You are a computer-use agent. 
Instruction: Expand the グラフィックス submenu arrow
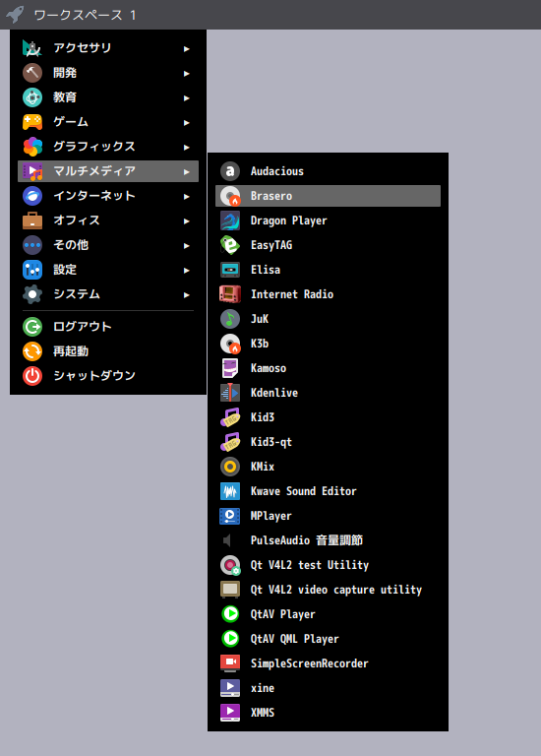coord(187,147)
